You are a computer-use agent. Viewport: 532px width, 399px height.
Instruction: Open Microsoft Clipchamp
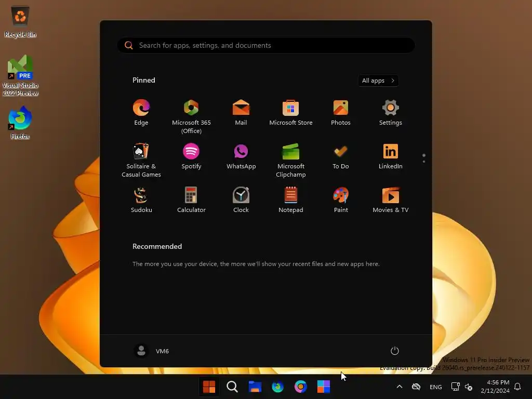point(291,160)
